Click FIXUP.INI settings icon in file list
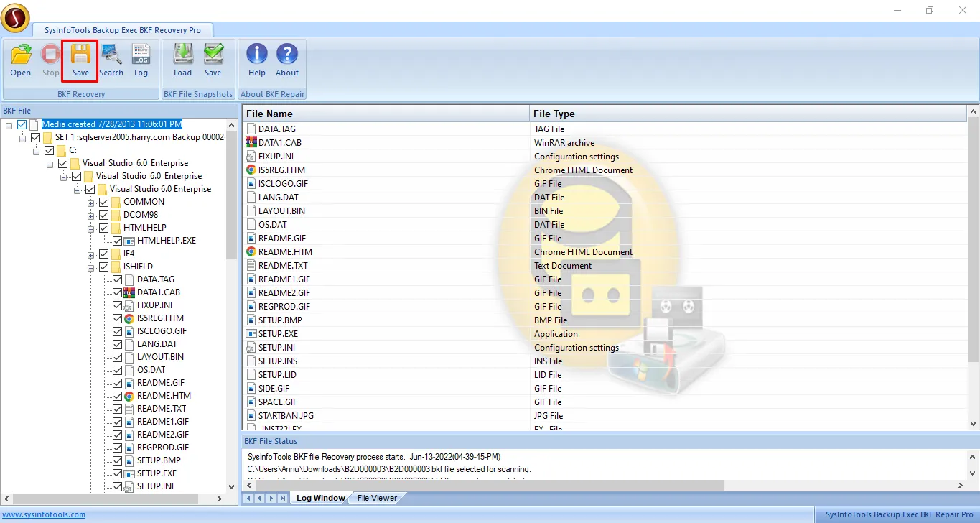This screenshot has height=523, width=980. point(251,157)
